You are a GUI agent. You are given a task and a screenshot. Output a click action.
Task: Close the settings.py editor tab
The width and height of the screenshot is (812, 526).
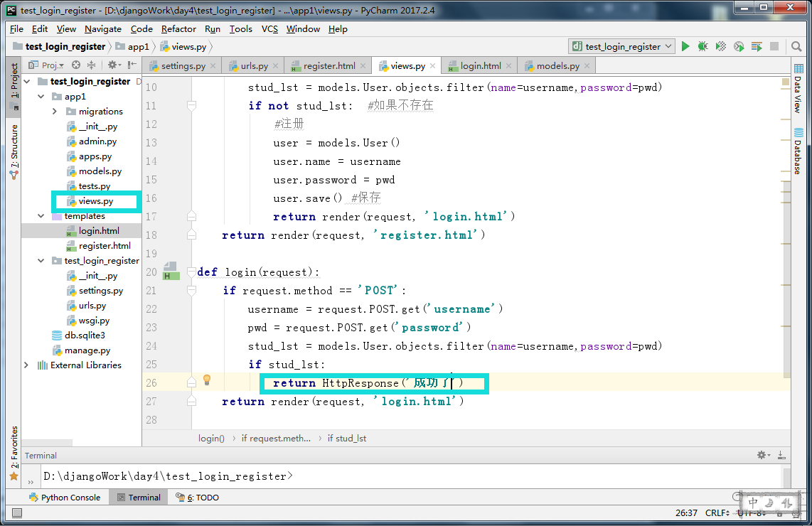click(213, 65)
